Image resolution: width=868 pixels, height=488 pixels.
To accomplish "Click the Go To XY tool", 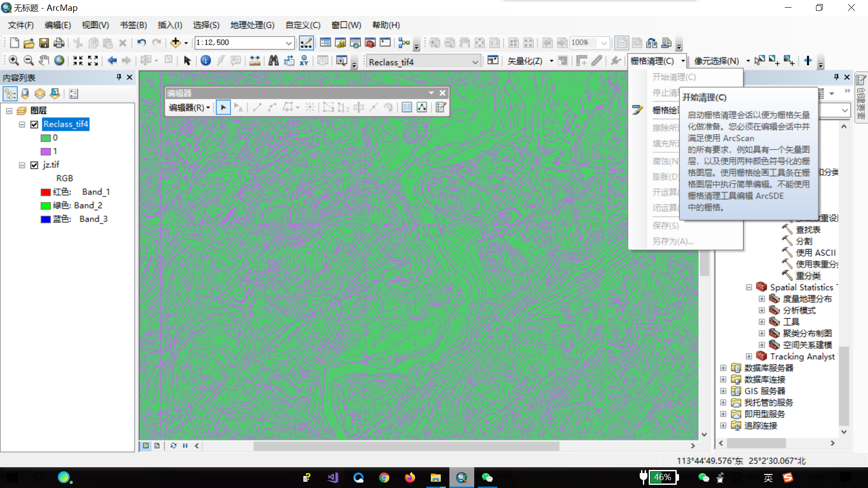I will pos(304,61).
